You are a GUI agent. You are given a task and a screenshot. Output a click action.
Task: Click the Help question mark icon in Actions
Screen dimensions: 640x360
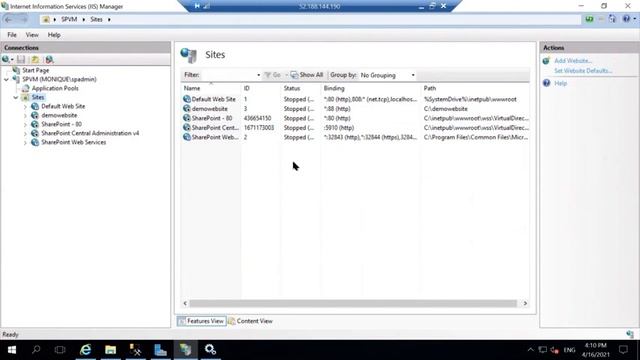point(547,83)
